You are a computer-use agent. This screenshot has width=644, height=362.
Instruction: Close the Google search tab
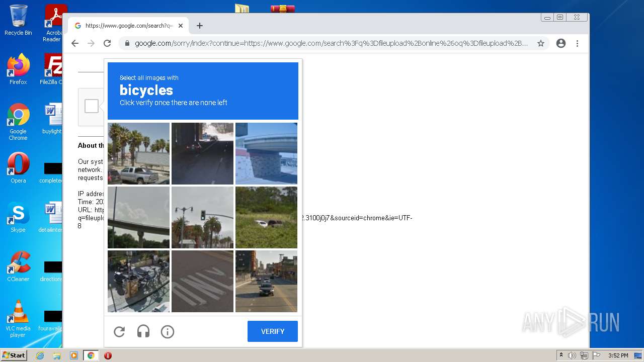click(x=181, y=26)
